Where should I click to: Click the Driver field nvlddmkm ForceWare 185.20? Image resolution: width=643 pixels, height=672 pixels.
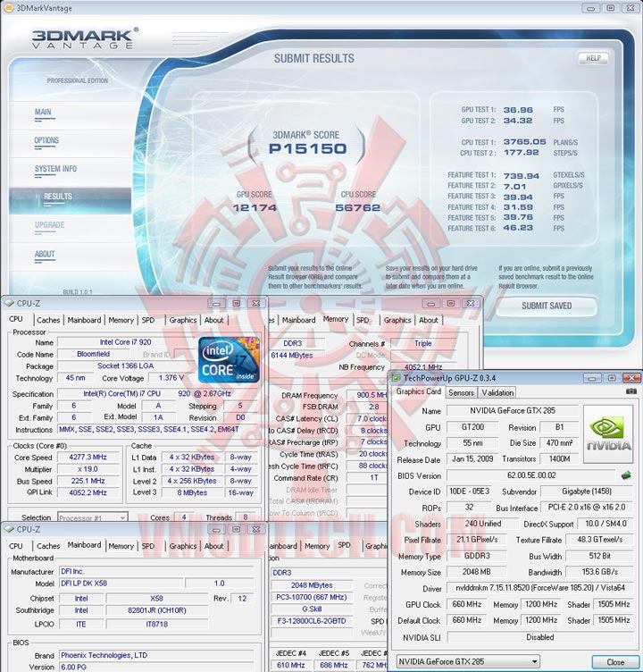pyautogui.click(x=539, y=588)
